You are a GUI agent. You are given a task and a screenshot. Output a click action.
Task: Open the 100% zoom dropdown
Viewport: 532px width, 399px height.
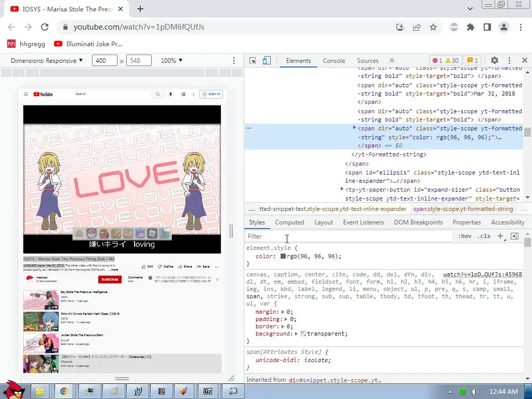pos(171,60)
